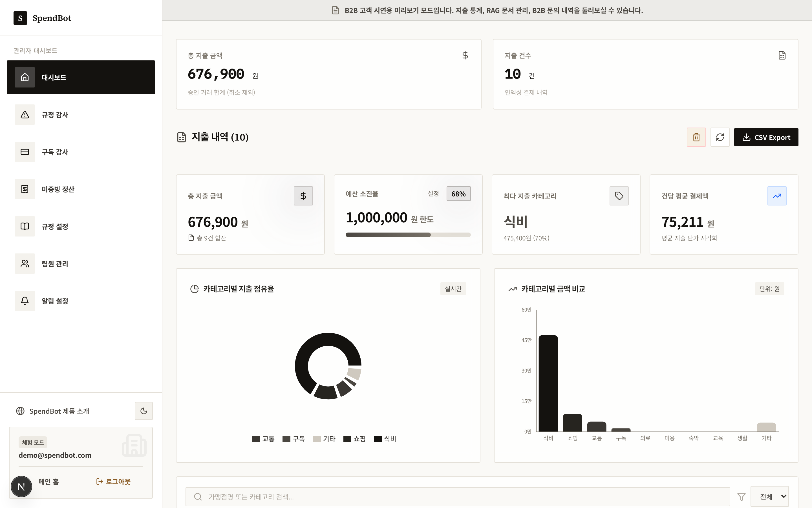Click the N avatar circle
The height and width of the screenshot is (508, 812).
21,486
